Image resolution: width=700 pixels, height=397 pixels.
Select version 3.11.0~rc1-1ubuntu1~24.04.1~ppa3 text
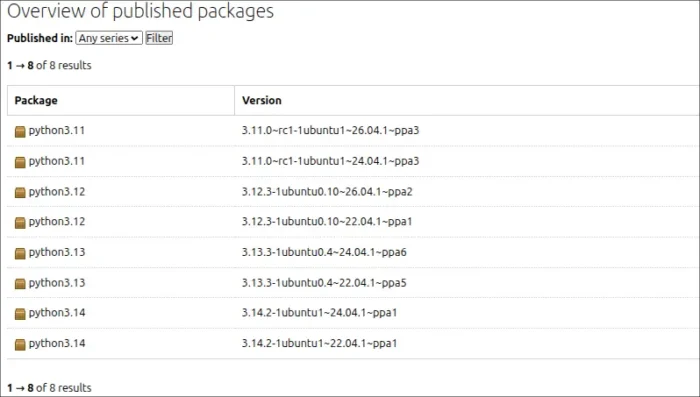pyautogui.click(x=330, y=161)
